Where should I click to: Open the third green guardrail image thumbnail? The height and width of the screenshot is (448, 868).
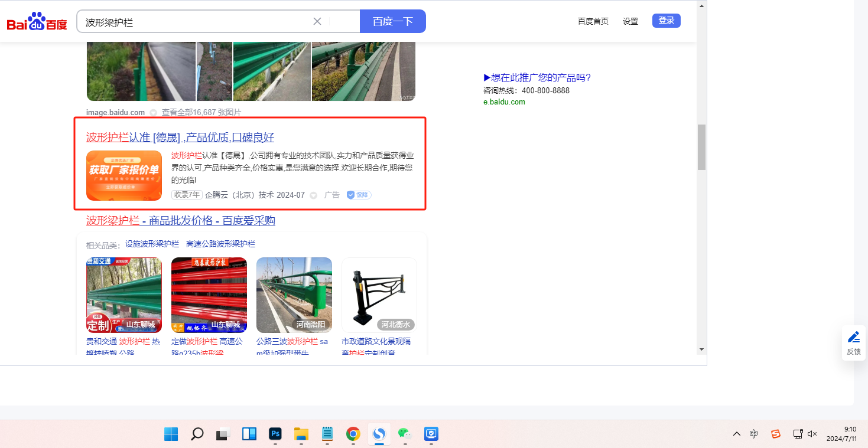(272, 71)
